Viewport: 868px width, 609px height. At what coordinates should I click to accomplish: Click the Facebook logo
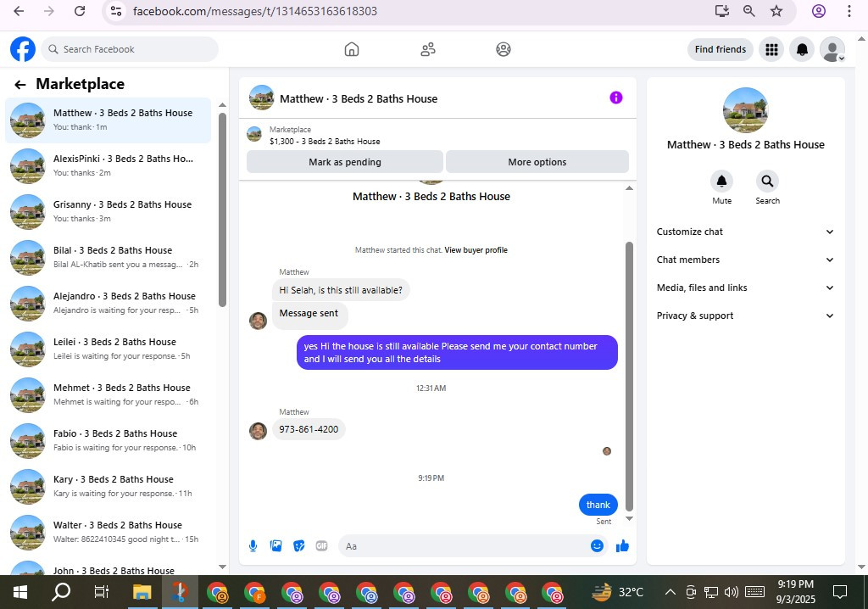(23, 49)
